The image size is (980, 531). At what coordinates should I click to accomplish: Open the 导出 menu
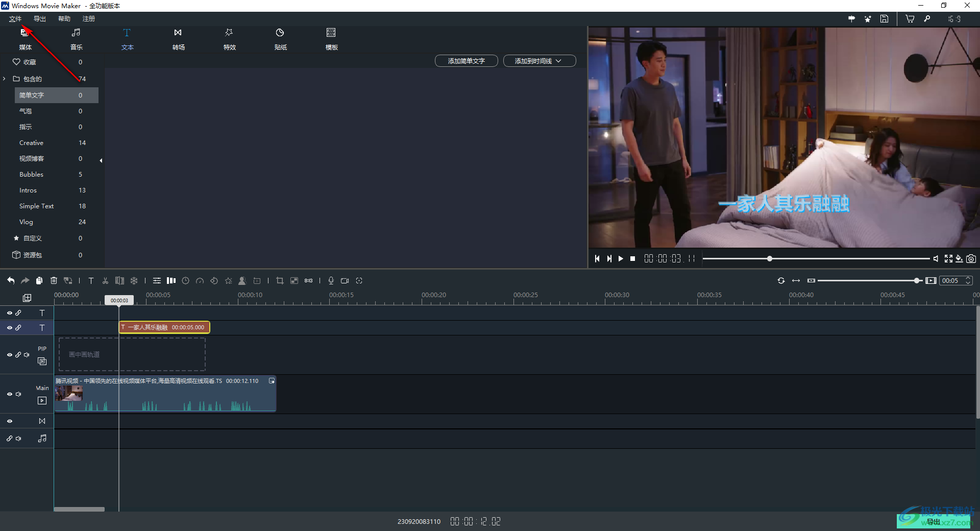click(x=40, y=19)
